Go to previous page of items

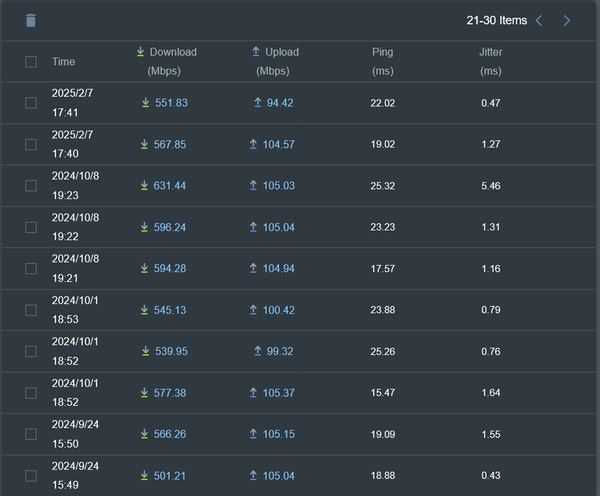click(x=539, y=20)
